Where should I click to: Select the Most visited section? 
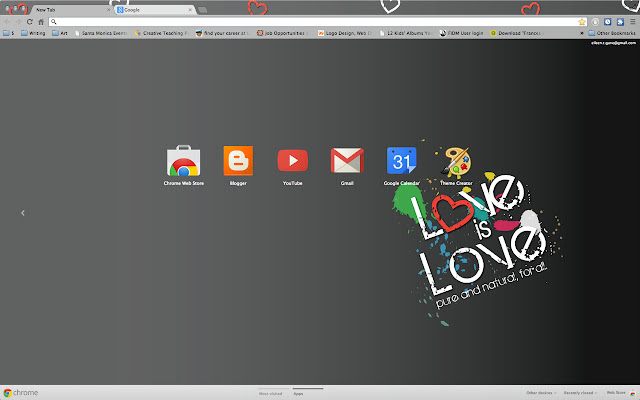(x=271, y=393)
